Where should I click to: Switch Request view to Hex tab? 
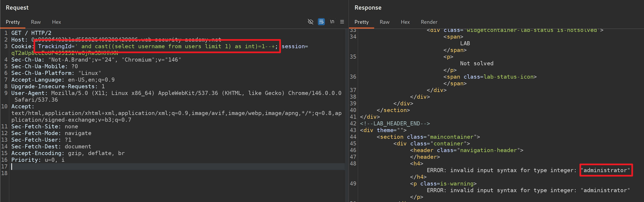(57, 22)
